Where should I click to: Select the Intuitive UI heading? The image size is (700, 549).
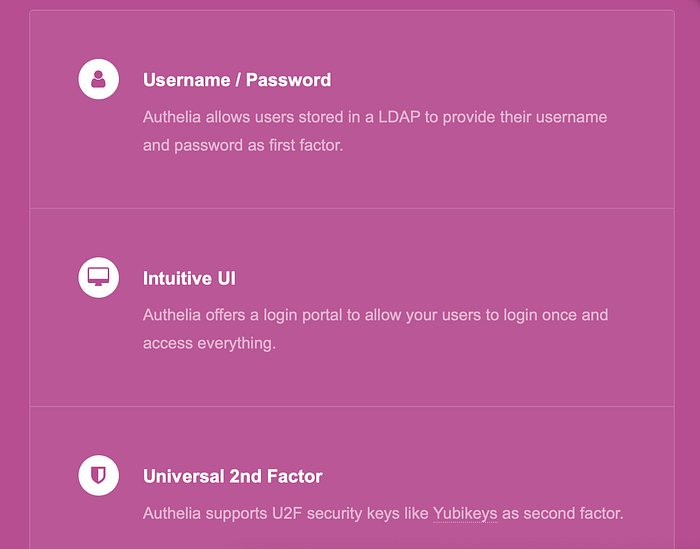tap(189, 278)
